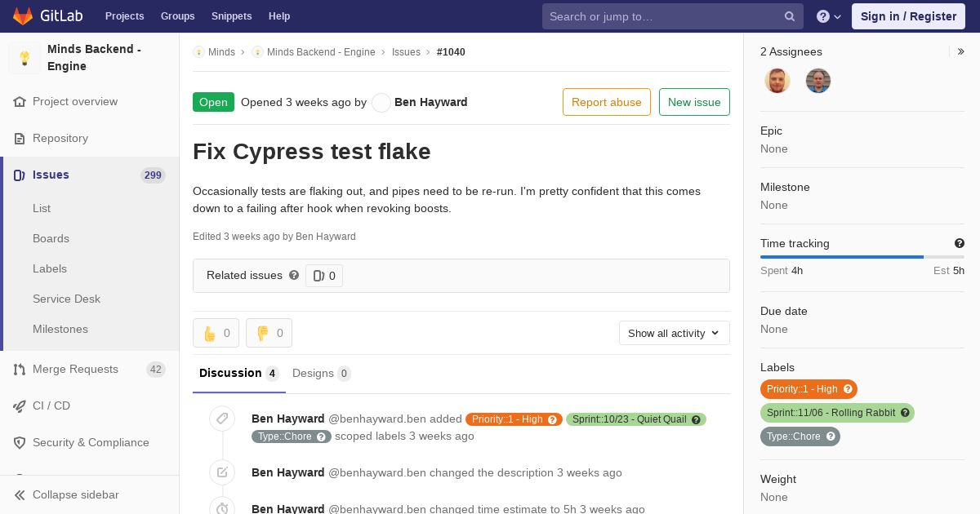980x514 pixels.
Task: Click the Time tracking help icon
Action: click(x=960, y=243)
